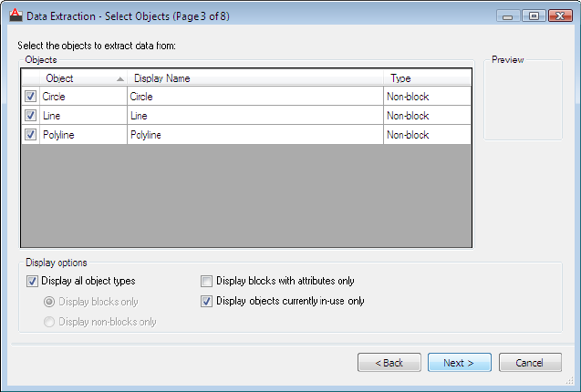Go back with the Back button
The image size is (581, 392).
coord(389,363)
